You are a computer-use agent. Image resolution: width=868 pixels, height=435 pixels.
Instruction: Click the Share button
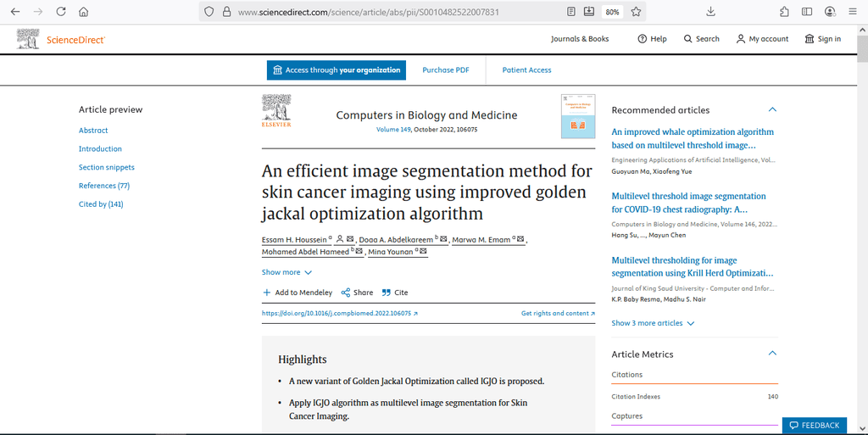pos(357,293)
